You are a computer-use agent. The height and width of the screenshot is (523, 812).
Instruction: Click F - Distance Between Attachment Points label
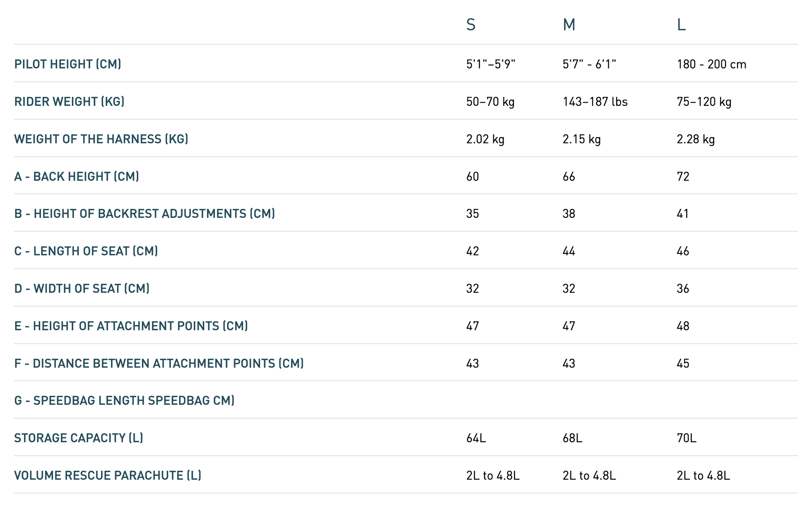(159, 363)
